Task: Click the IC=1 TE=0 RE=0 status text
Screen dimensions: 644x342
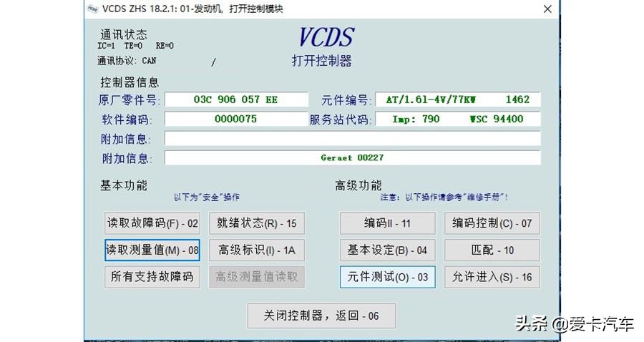Action: [135, 46]
